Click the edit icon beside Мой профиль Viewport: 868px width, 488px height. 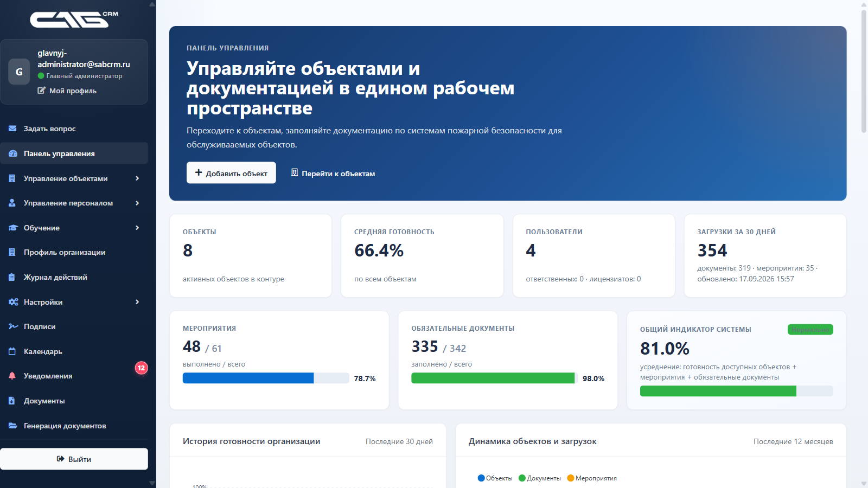41,91
